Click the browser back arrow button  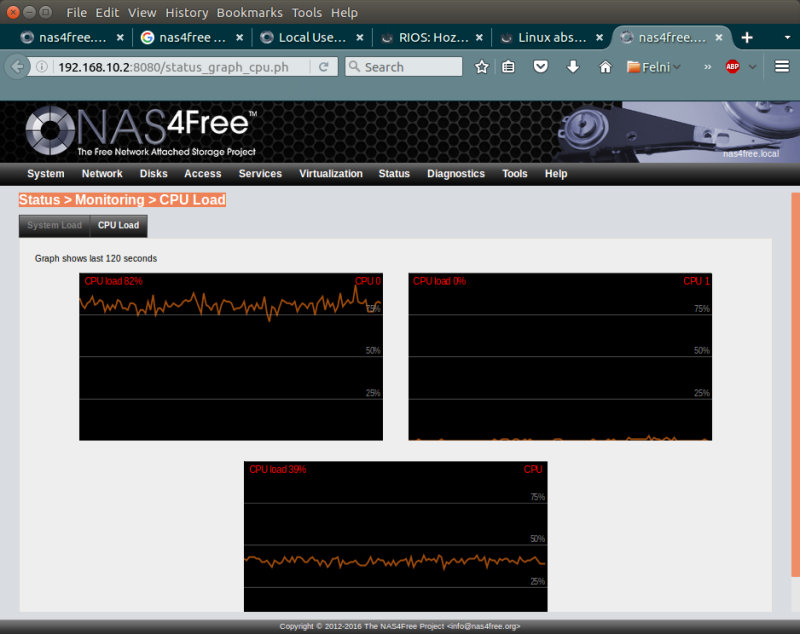click(17, 67)
